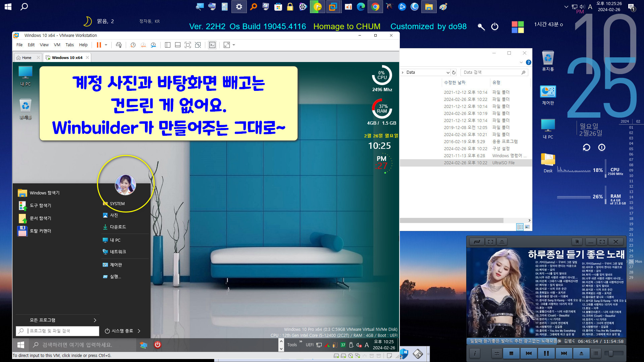Viewport: 644px width, 362px height.
Task: Click the Data 검색 search box
Action: 494,72
